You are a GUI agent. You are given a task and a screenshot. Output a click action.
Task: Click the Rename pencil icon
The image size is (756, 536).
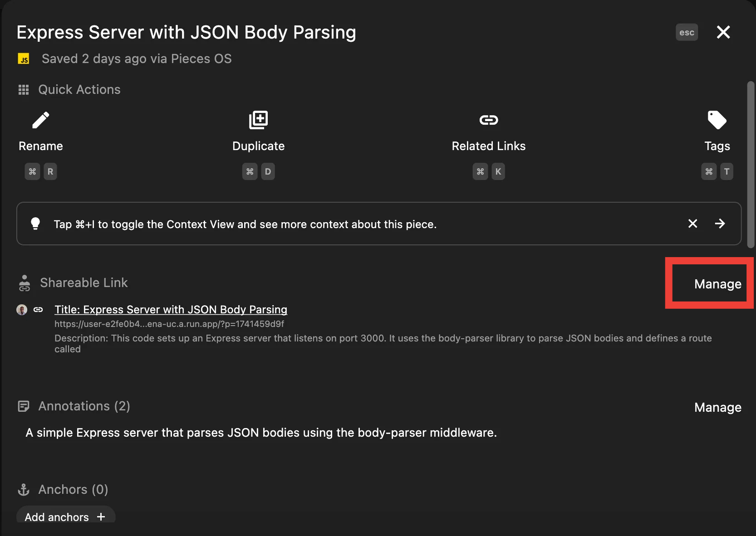coord(41,120)
